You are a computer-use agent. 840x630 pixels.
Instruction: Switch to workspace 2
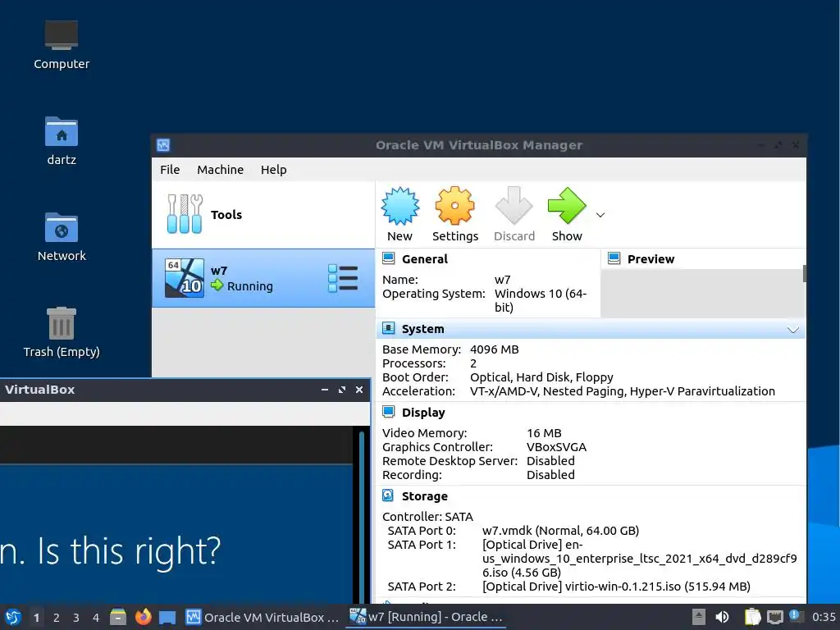click(x=57, y=618)
